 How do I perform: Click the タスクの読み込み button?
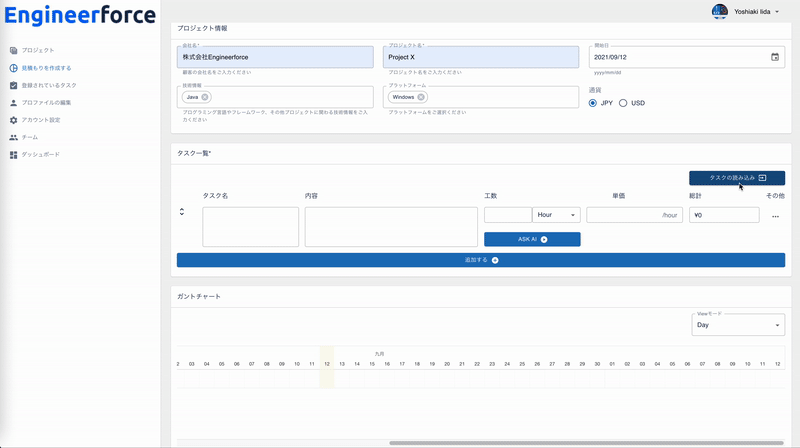pyautogui.click(x=737, y=177)
